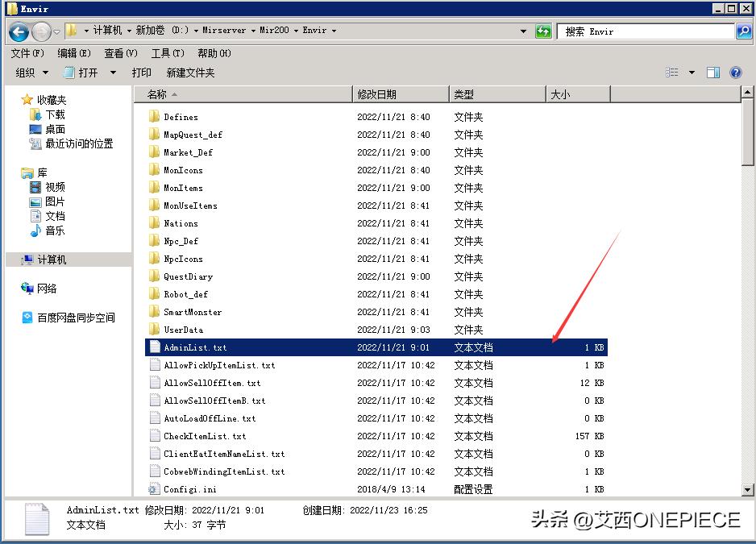Click the scroll down arrow of file list

pos(747,490)
